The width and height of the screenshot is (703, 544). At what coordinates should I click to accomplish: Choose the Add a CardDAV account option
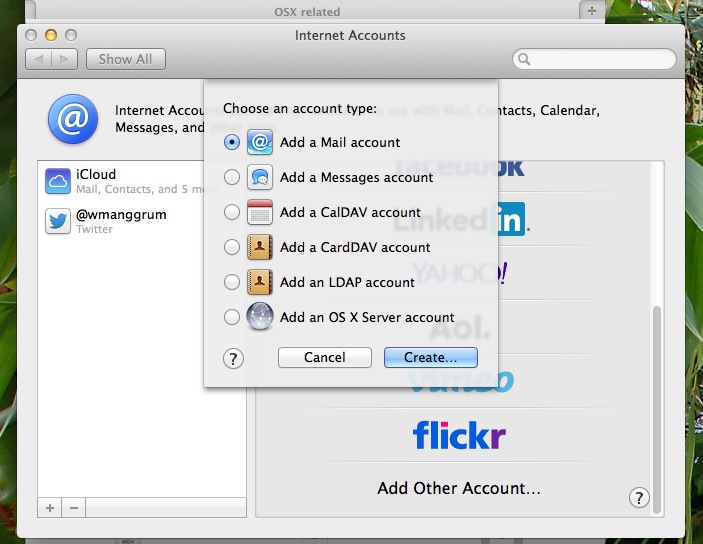(232, 247)
